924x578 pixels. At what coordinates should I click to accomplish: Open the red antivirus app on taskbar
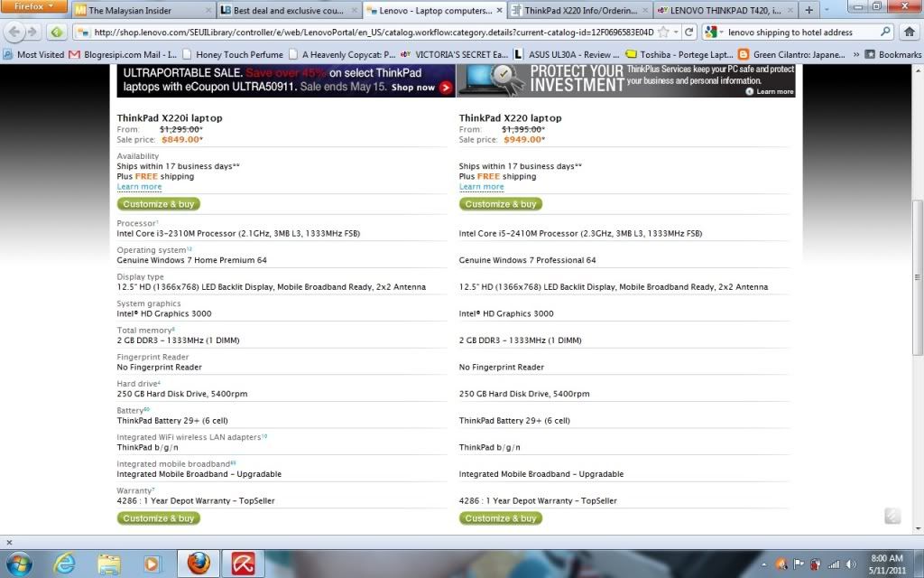point(243,564)
